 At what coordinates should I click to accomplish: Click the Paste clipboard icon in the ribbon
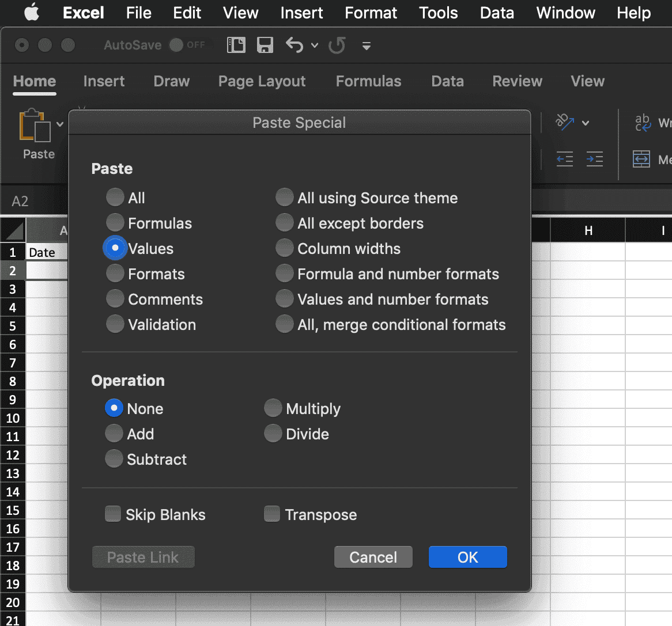(35, 125)
